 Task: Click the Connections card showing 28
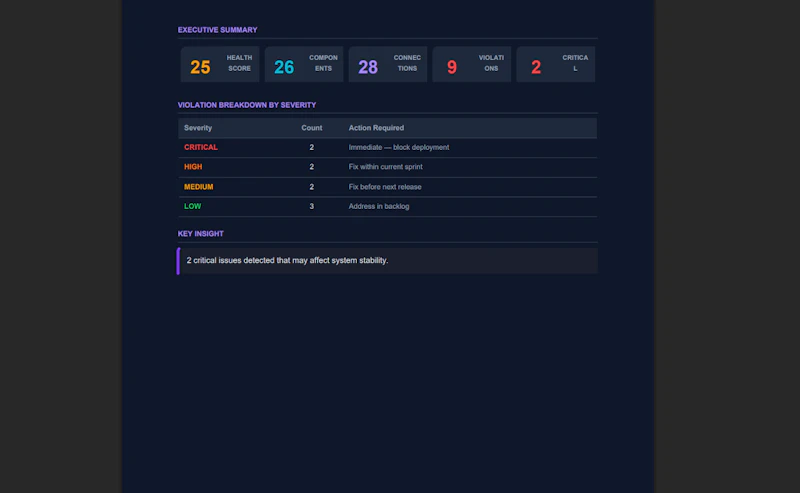click(388, 64)
